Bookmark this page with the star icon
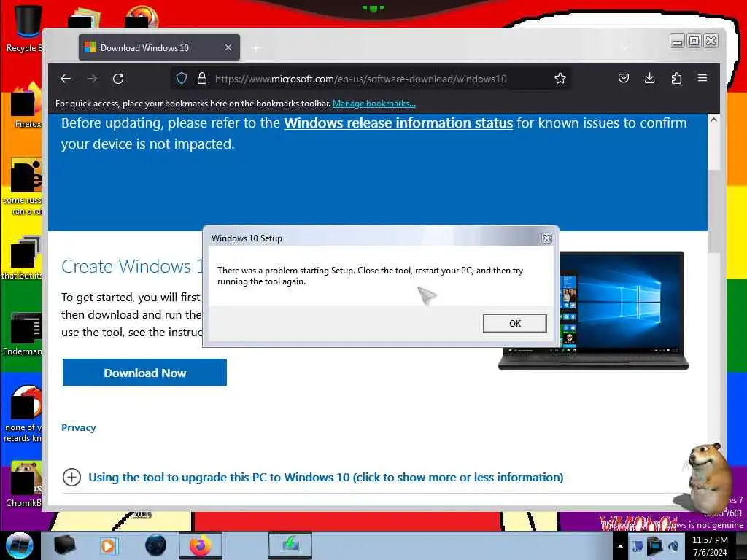The image size is (747, 560). point(560,79)
